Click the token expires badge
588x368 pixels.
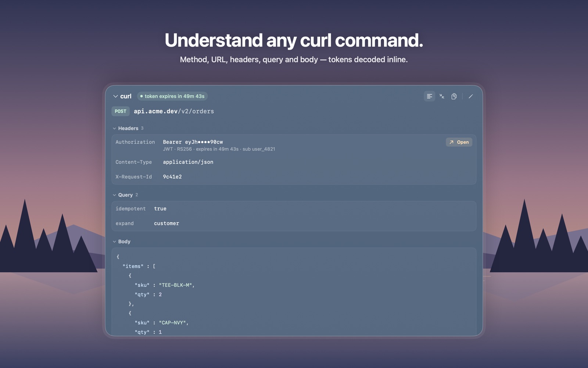172,96
